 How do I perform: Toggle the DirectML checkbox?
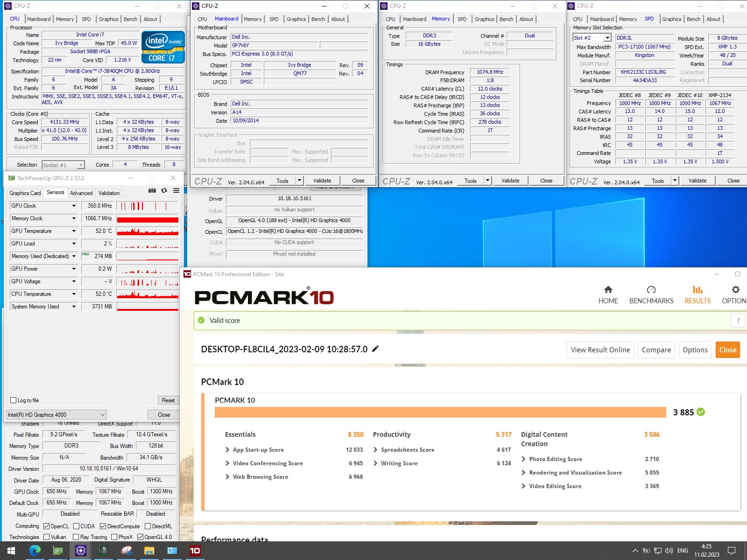pyautogui.click(x=148, y=526)
